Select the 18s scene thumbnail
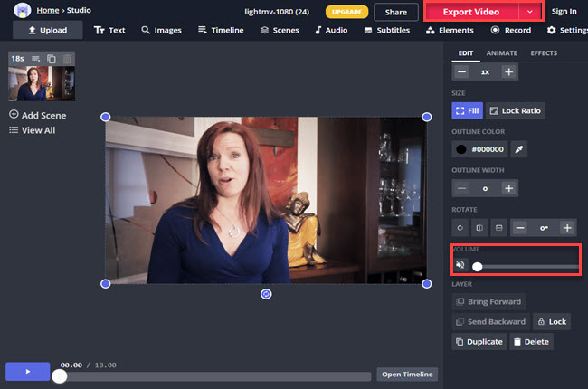The image size is (588, 389). 42,83
